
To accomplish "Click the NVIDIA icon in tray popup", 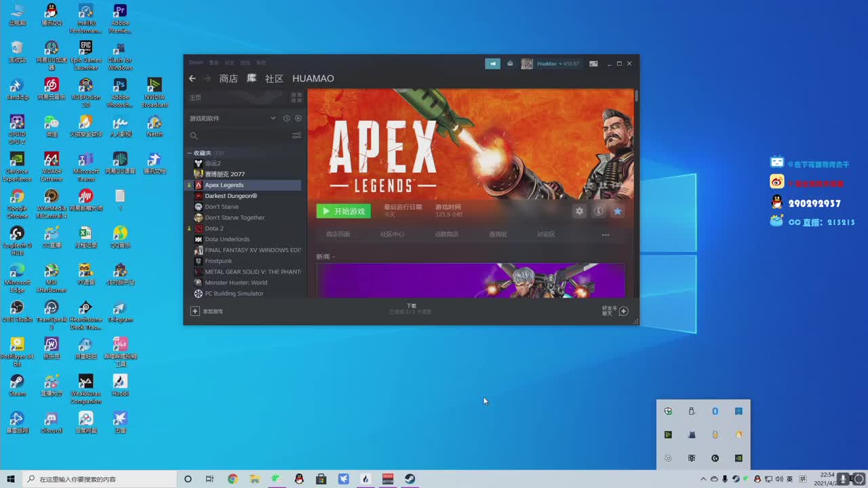I will [738, 458].
